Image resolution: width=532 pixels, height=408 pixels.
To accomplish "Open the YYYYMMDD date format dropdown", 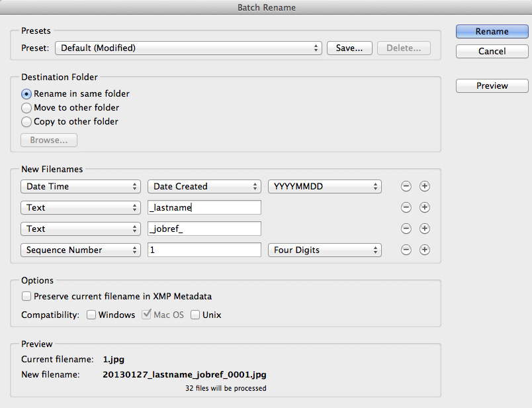I will 324,187.
